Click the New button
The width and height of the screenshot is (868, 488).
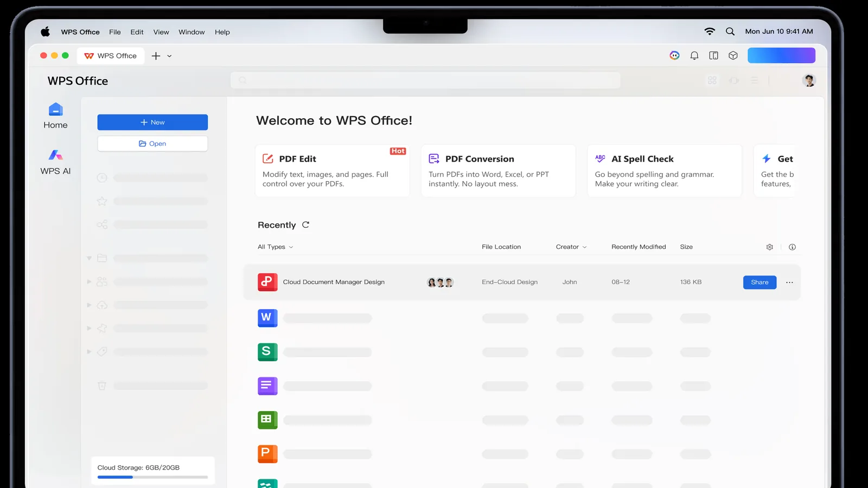click(152, 122)
